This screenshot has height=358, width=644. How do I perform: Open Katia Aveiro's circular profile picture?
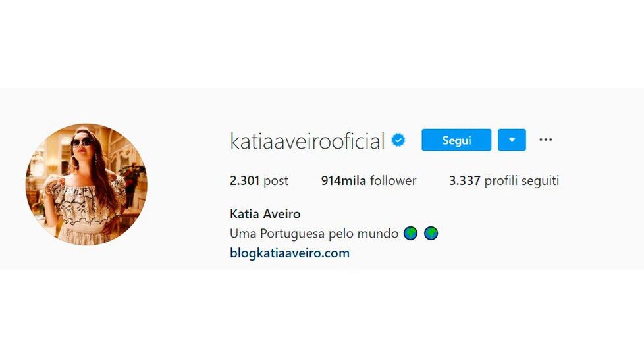86,184
